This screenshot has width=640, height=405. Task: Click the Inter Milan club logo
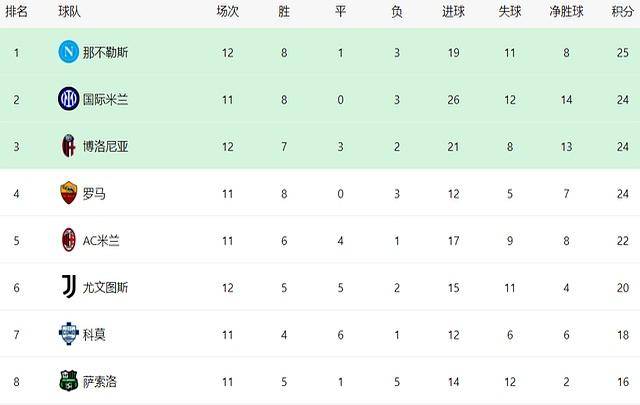click(x=68, y=98)
